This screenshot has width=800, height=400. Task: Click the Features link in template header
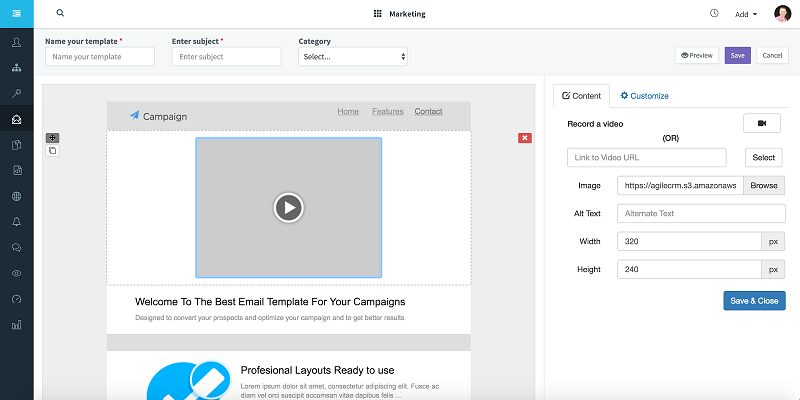[388, 111]
